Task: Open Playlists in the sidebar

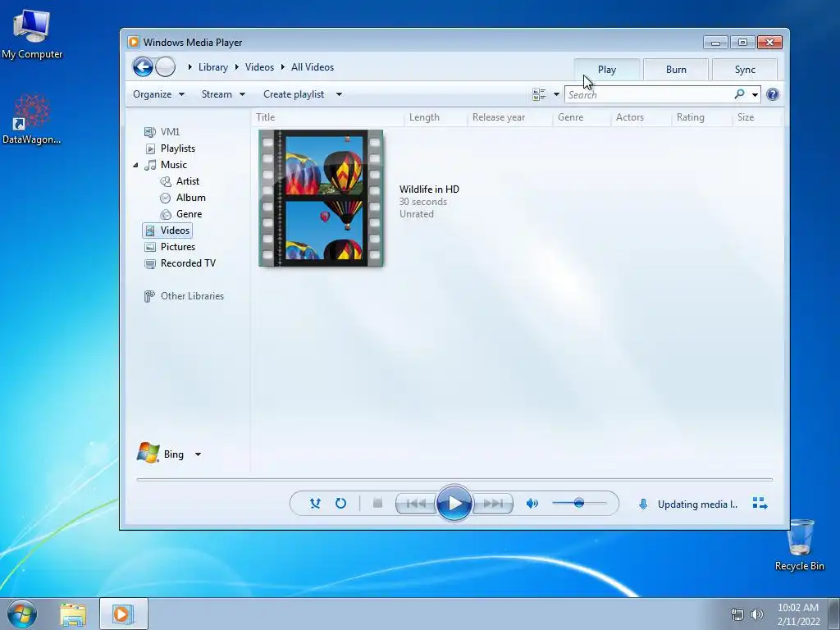Action: click(171, 148)
